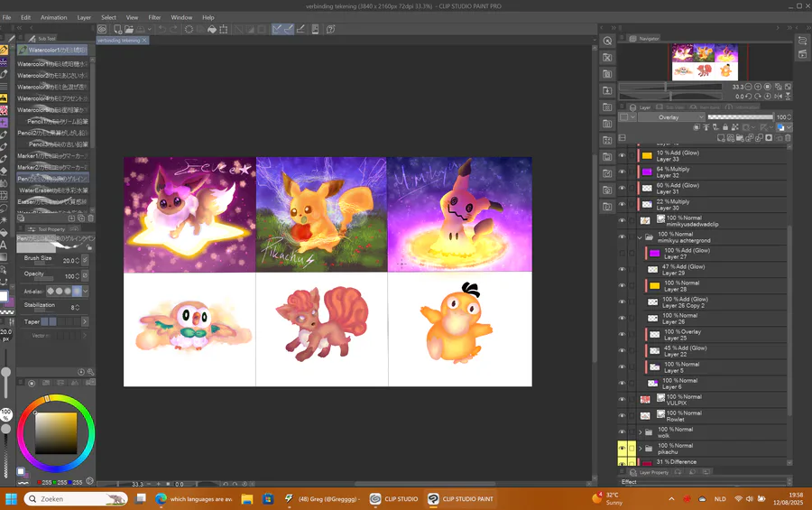Open the CLIP STUDIO launcher icon in command bar

coord(102,30)
